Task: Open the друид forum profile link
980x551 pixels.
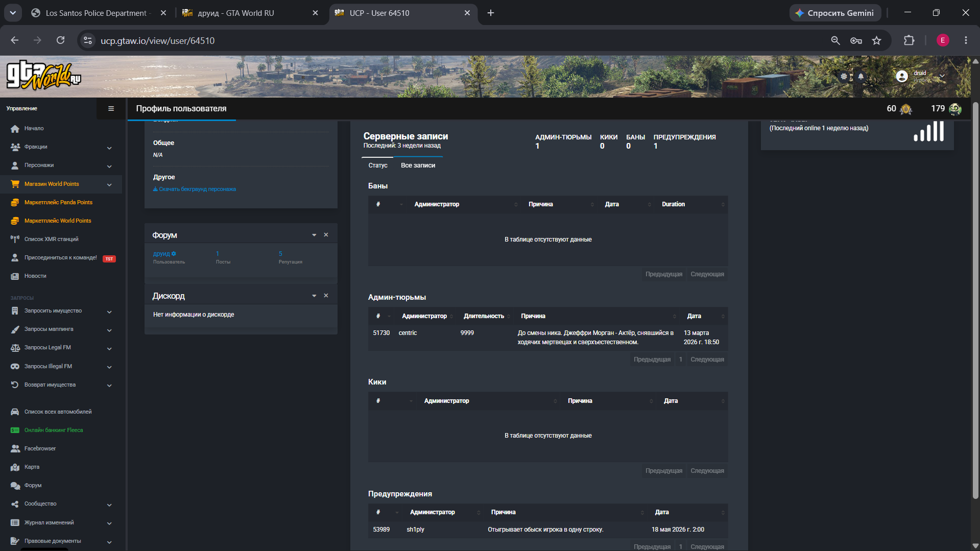Action: [x=161, y=254]
